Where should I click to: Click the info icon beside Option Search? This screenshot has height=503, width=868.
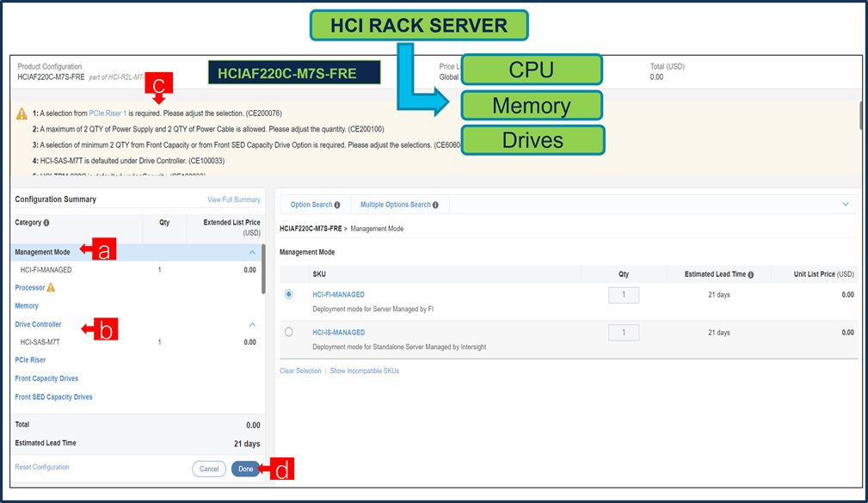(337, 205)
